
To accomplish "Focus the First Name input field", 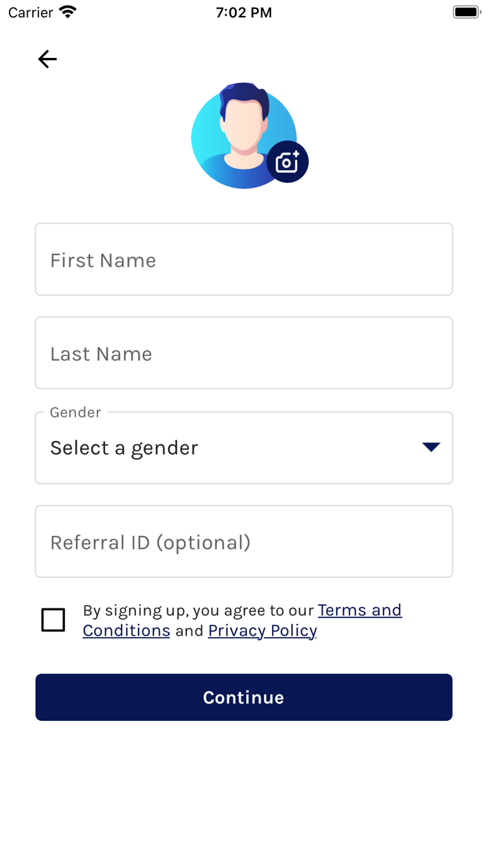I will coord(244,260).
